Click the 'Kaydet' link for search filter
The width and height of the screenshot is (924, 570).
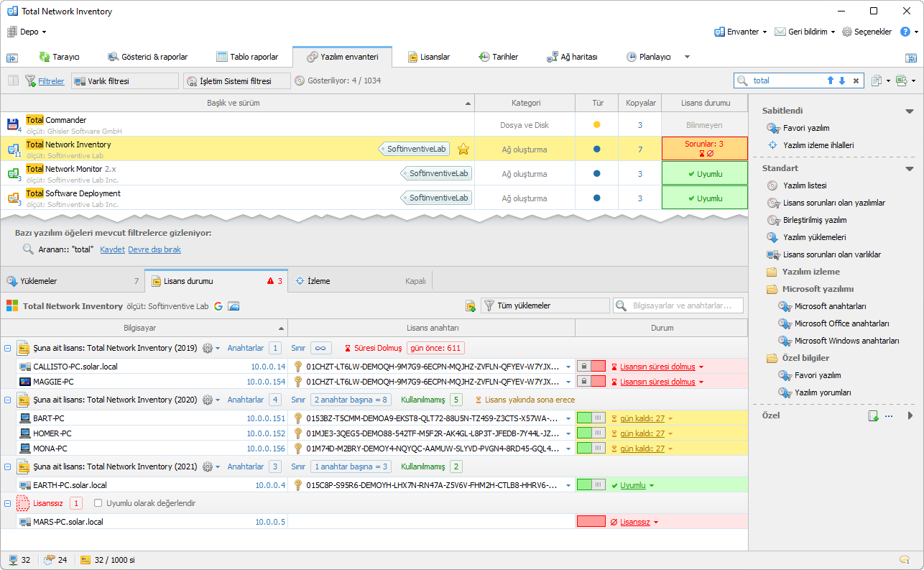click(x=112, y=249)
